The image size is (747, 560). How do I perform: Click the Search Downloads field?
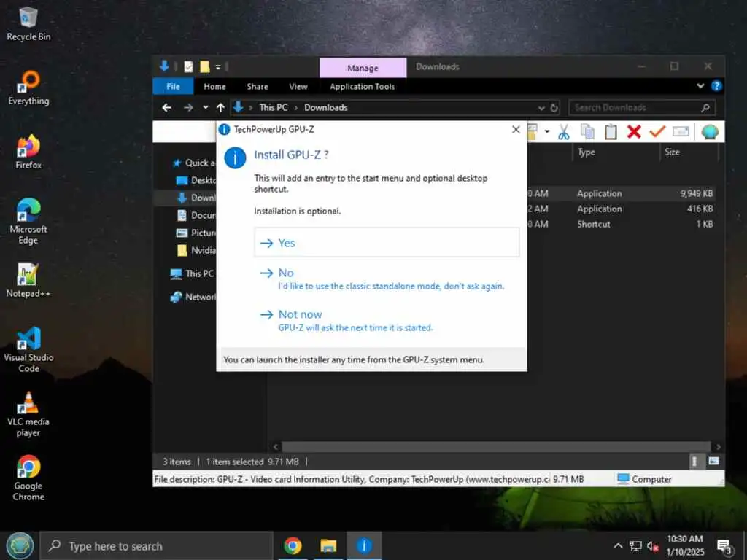point(642,108)
